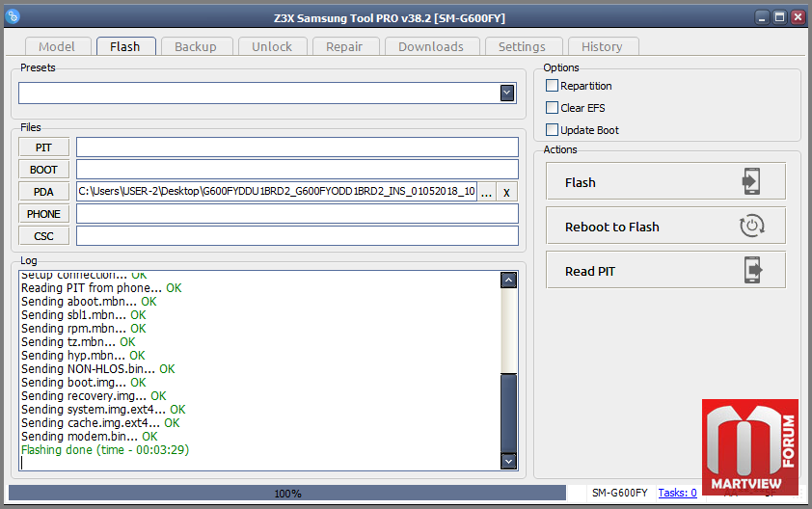Viewport: 812px width, 509px height.
Task: Click the 'Sending hyp.mbn... OK' log line
Action: point(83,355)
